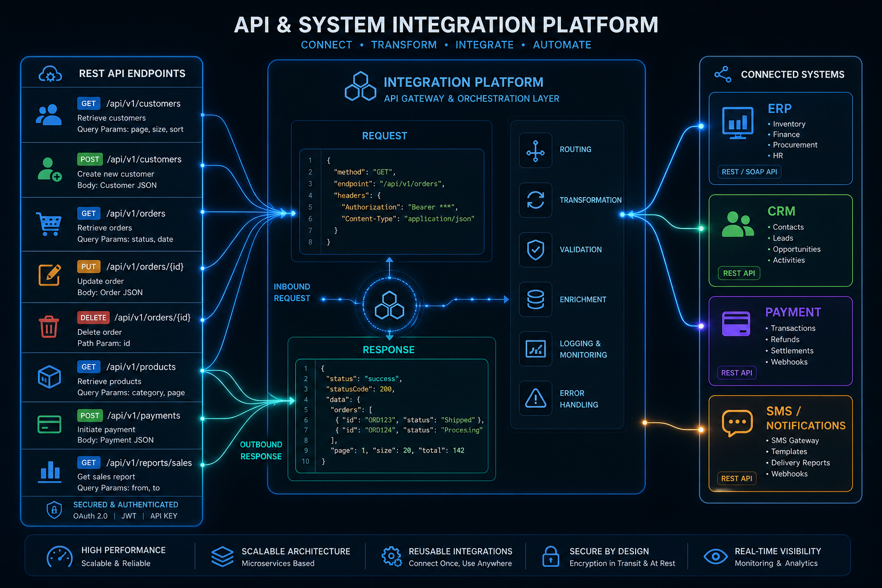Click the shopping cart icon for GET orders
Screen dimensions: 882x588
pos(49,224)
